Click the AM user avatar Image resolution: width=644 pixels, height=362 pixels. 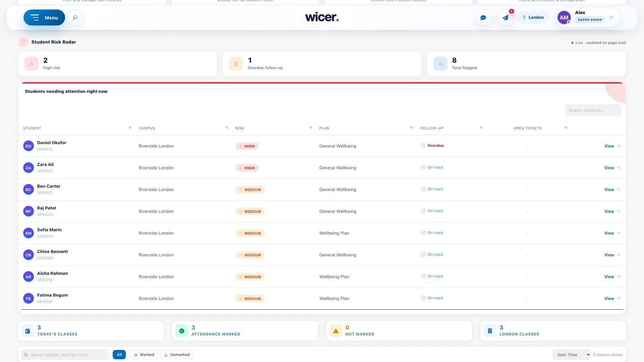pyautogui.click(x=564, y=18)
